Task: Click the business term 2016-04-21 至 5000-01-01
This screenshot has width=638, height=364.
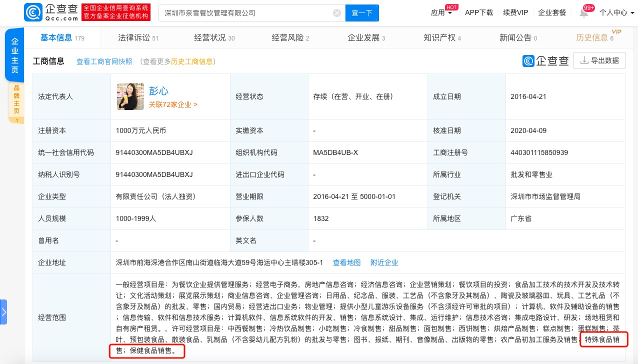Action: [354, 196]
